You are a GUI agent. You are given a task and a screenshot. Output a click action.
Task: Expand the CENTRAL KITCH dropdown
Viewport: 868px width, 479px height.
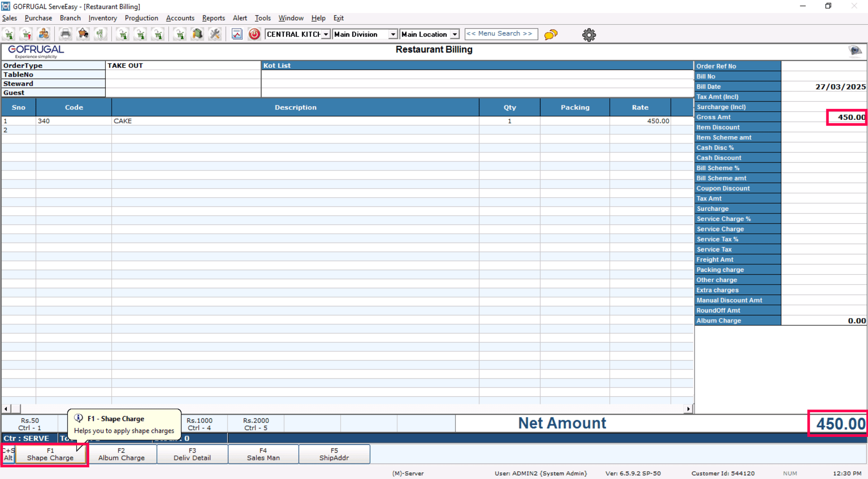326,34
